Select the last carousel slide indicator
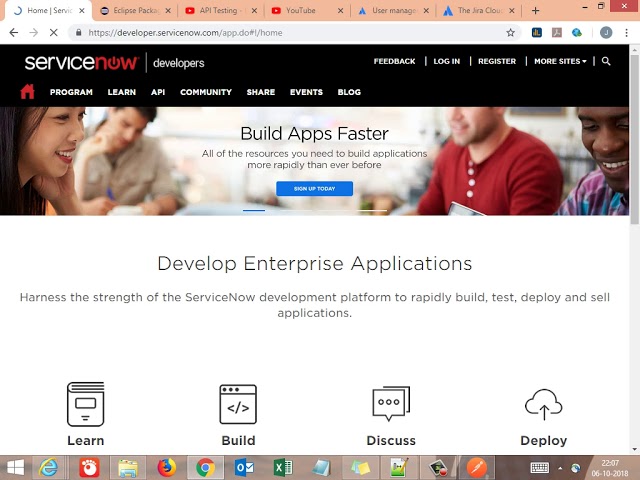The width and height of the screenshot is (640, 480). point(372,210)
